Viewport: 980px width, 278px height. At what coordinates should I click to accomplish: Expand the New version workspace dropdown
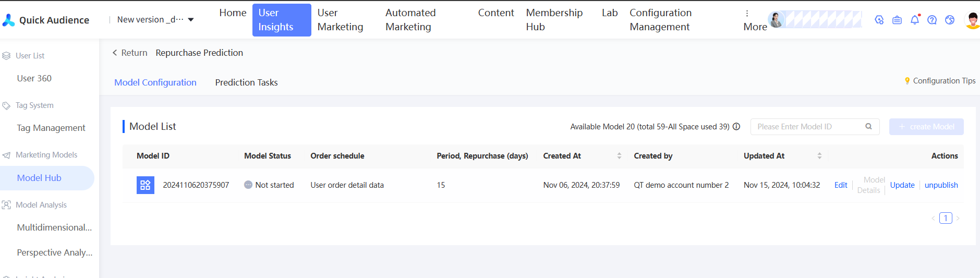(155, 20)
